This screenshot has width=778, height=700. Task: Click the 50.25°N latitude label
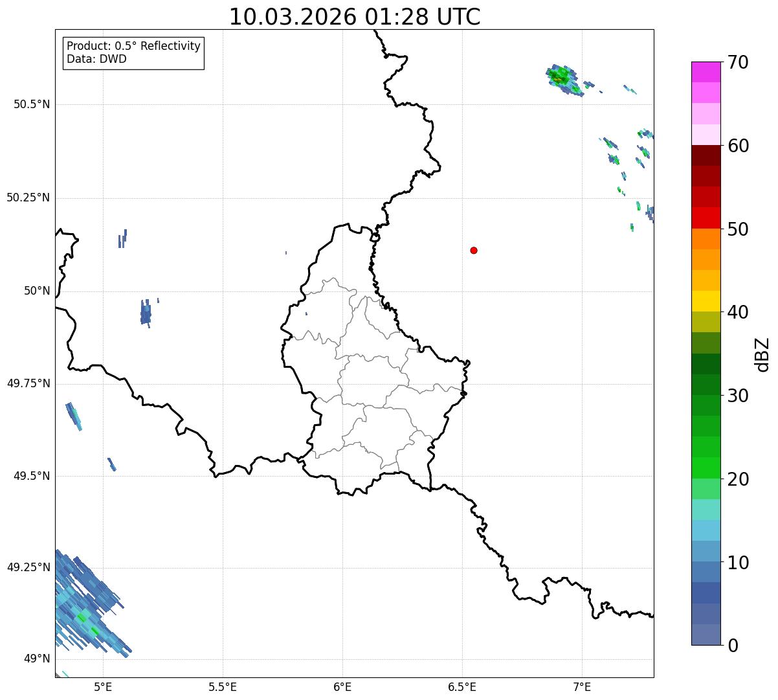(28, 198)
